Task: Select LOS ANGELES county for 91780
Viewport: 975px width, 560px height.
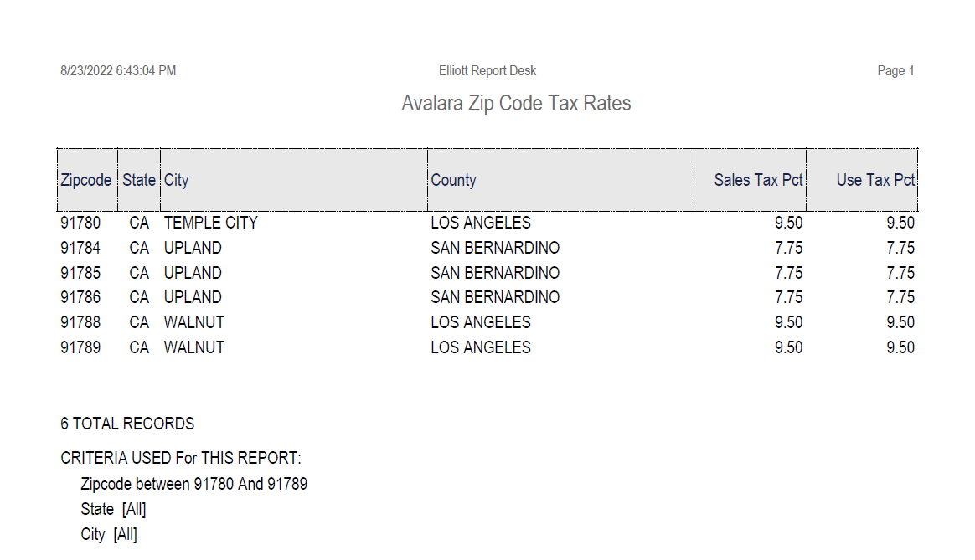Action: (x=481, y=223)
